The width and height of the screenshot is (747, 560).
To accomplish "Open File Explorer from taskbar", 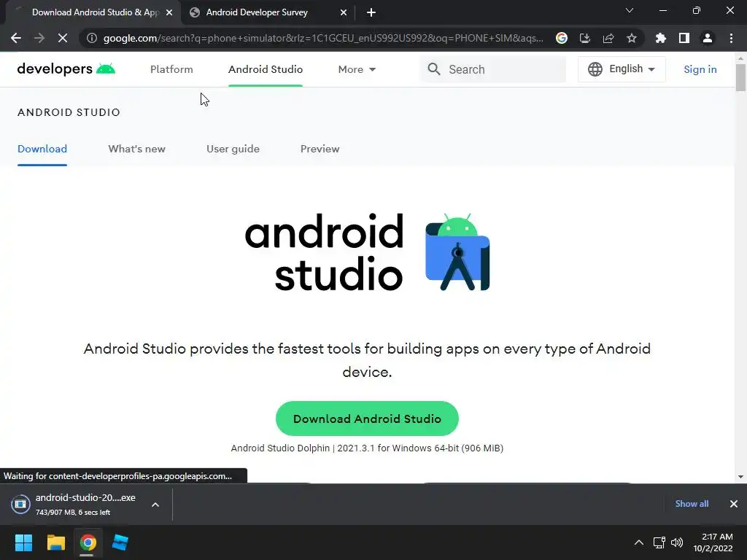I will pos(55,542).
